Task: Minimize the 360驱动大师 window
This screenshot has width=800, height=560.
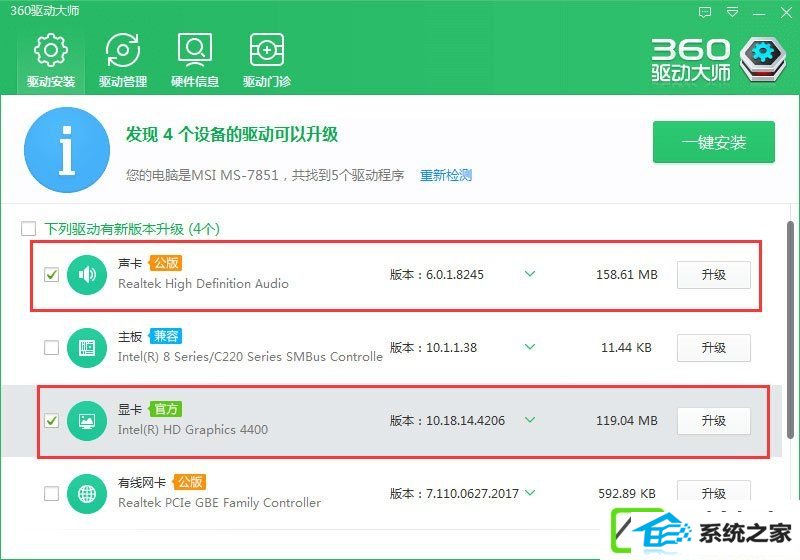Action: [x=759, y=13]
